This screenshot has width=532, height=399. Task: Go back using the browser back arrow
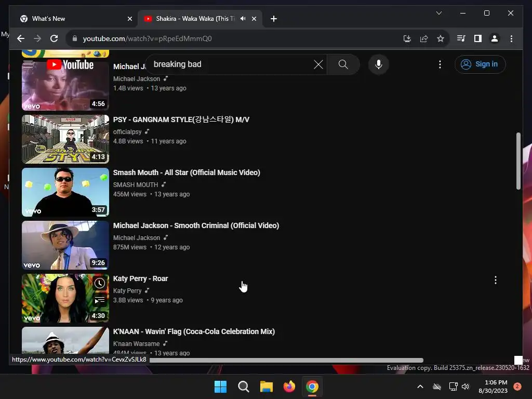click(21, 38)
